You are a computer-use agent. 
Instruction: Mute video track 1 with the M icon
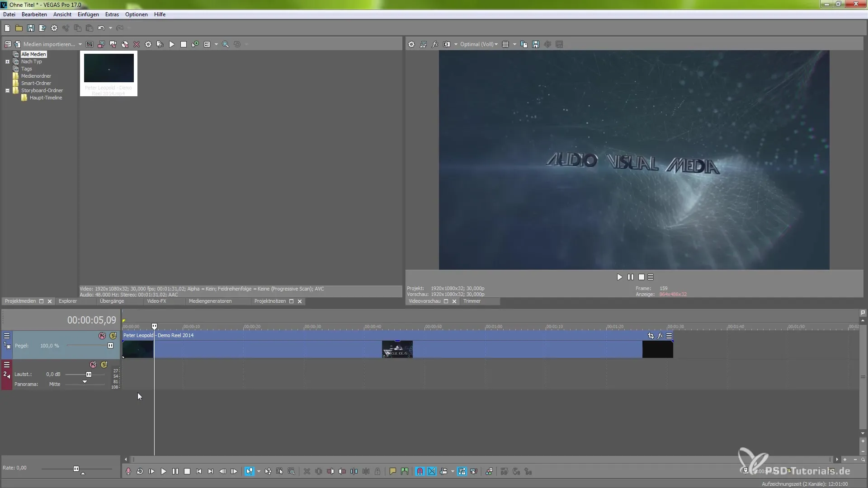102,336
